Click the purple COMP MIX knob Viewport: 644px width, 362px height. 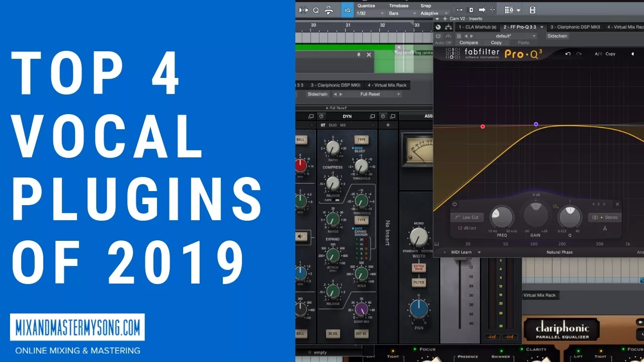361,310
